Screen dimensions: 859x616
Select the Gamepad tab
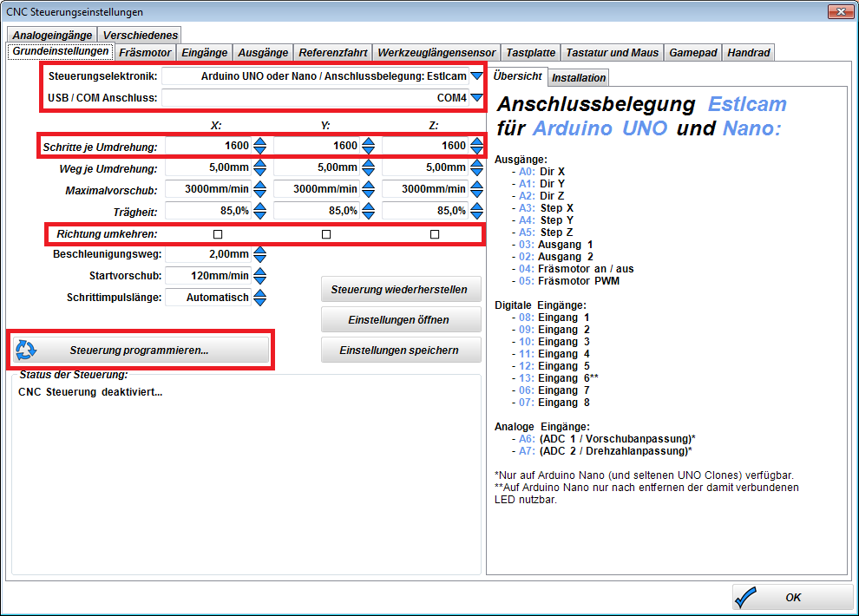(692, 52)
